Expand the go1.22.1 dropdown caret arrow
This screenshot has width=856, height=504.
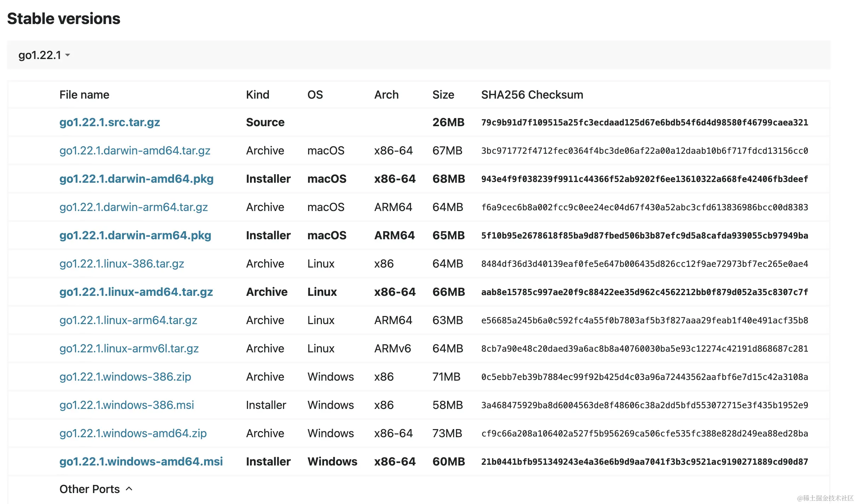(x=68, y=55)
